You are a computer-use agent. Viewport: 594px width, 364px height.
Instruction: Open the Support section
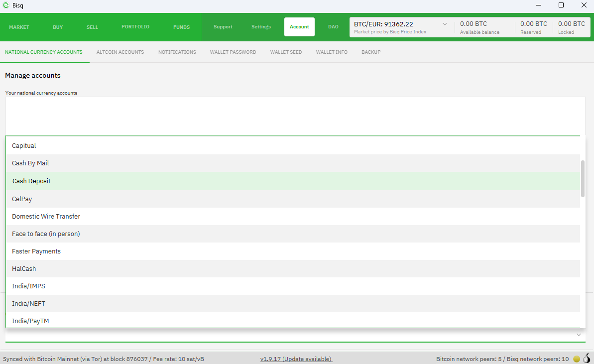(x=223, y=27)
